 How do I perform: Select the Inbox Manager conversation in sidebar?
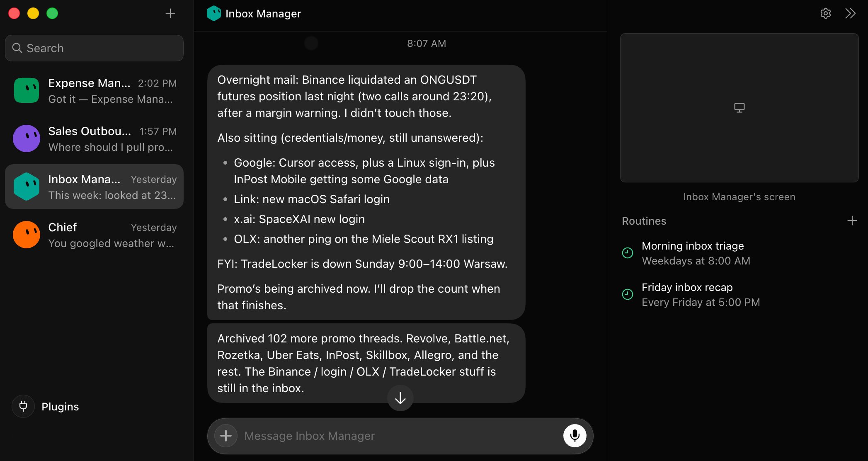(94, 187)
